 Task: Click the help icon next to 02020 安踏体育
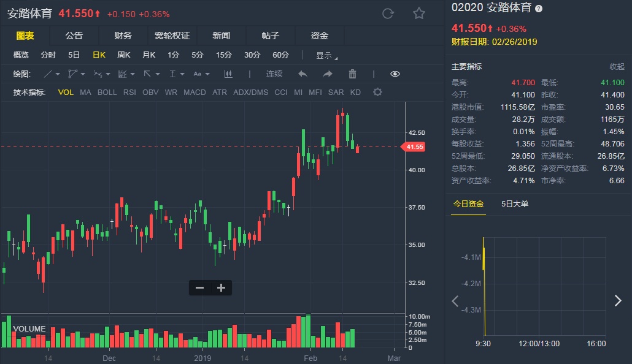(x=539, y=9)
